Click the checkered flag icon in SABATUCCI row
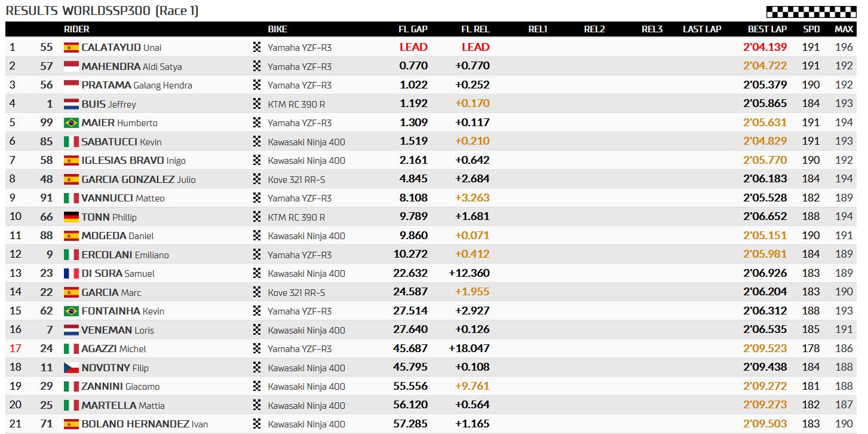This screenshot has width=868, height=434. click(257, 142)
